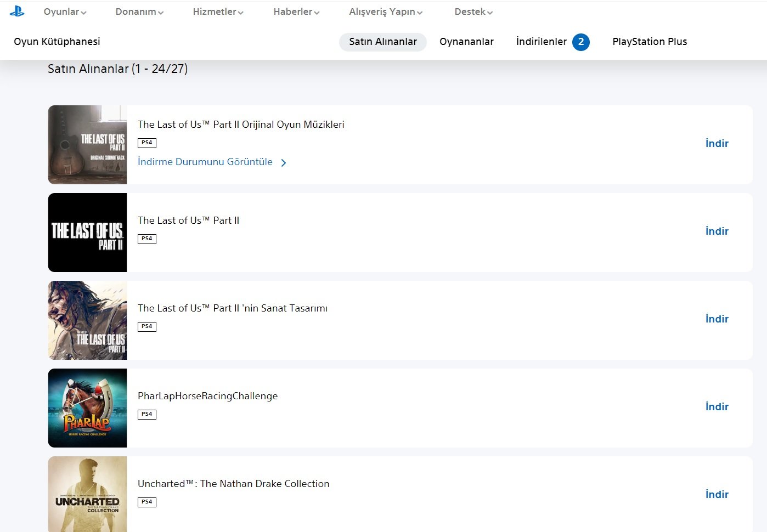Switch to the Oynananlar tab
Screen dimensions: 767x532
click(466, 42)
